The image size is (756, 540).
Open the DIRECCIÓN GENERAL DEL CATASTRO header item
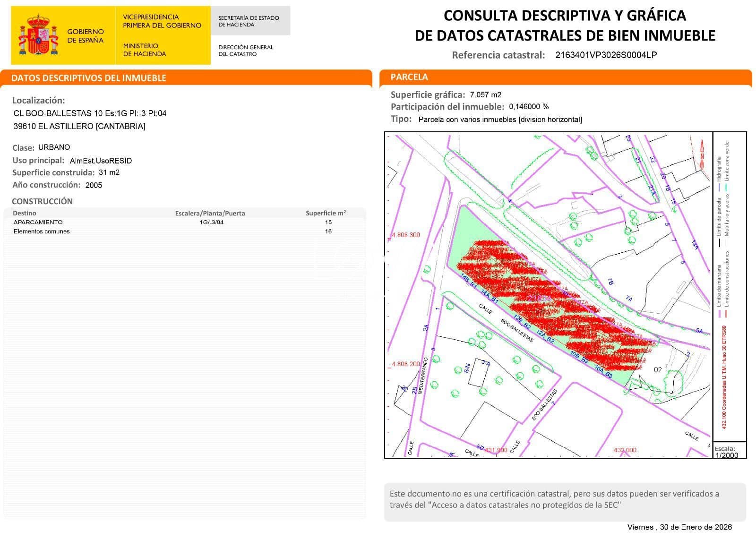pyautogui.click(x=246, y=50)
